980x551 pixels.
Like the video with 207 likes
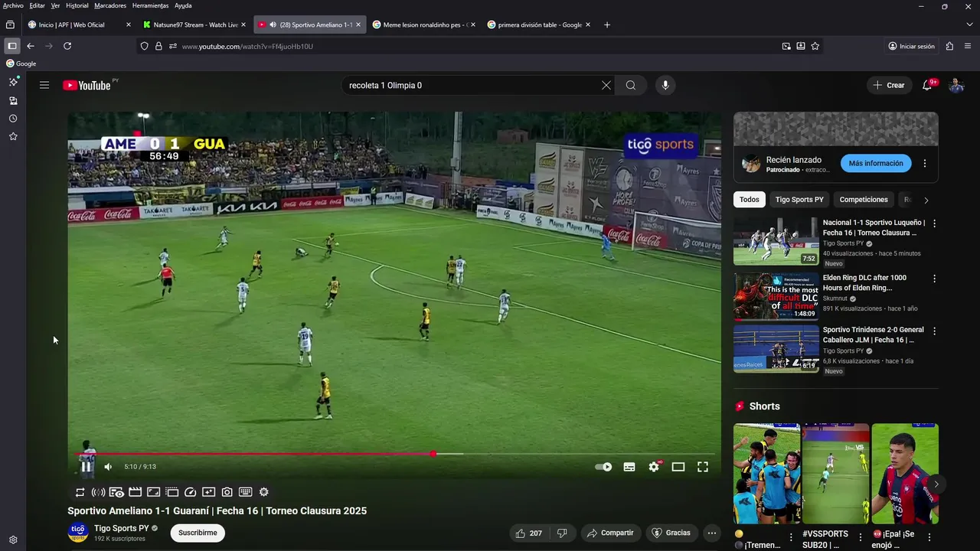click(529, 533)
